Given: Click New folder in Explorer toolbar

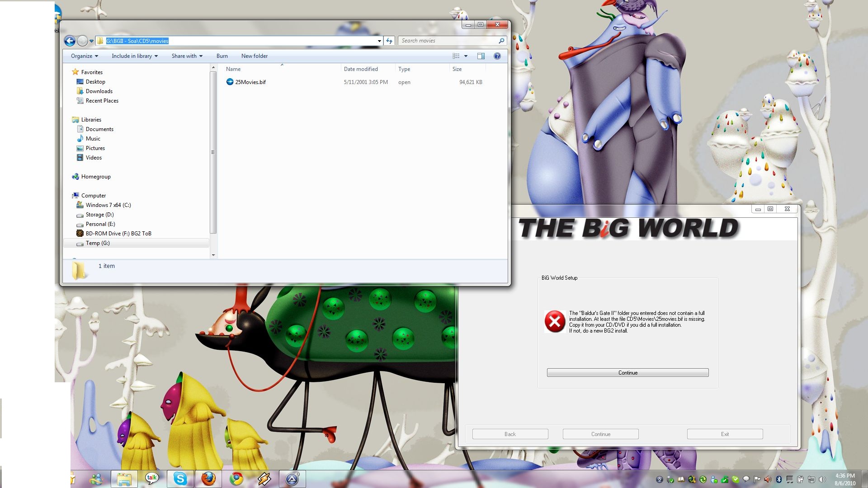Looking at the screenshot, I should tap(255, 56).
